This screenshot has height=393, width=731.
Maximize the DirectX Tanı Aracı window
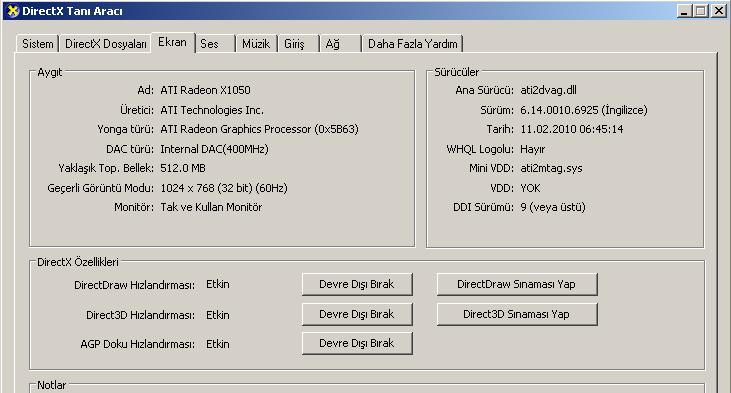click(x=701, y=11)
